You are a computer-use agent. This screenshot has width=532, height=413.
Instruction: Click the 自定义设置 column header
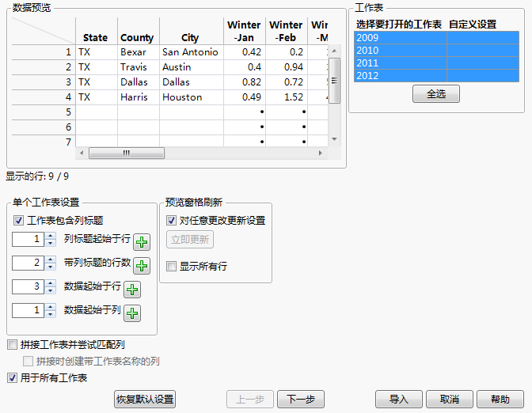473,25
